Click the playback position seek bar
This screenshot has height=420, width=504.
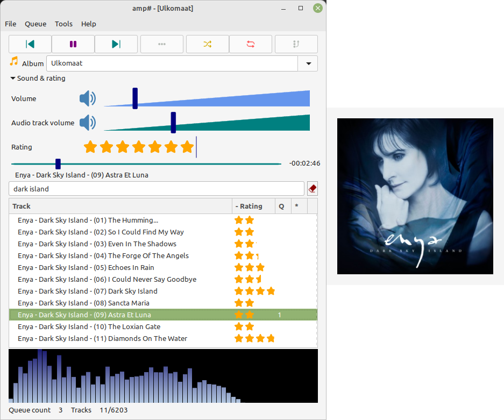click(x=146, y=164)
